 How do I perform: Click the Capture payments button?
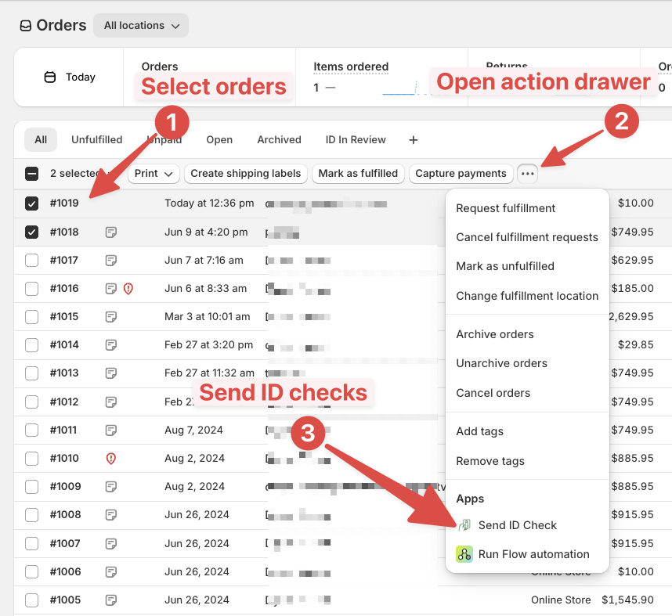461,174
